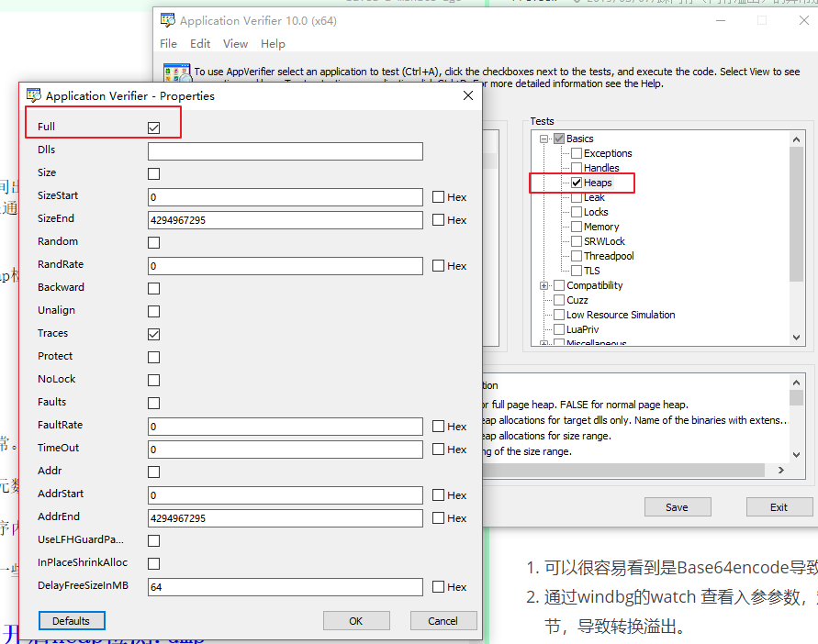Toggle Hex for RandRate

coord(438,265)
